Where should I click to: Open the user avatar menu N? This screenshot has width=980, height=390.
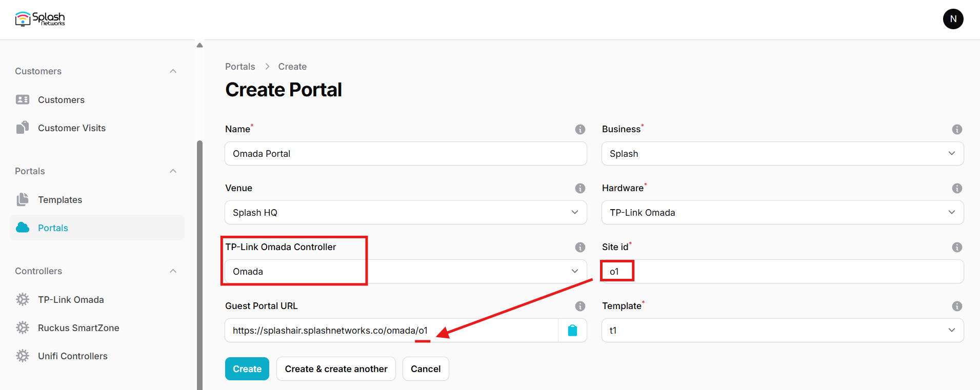click(x=953, y=19)
